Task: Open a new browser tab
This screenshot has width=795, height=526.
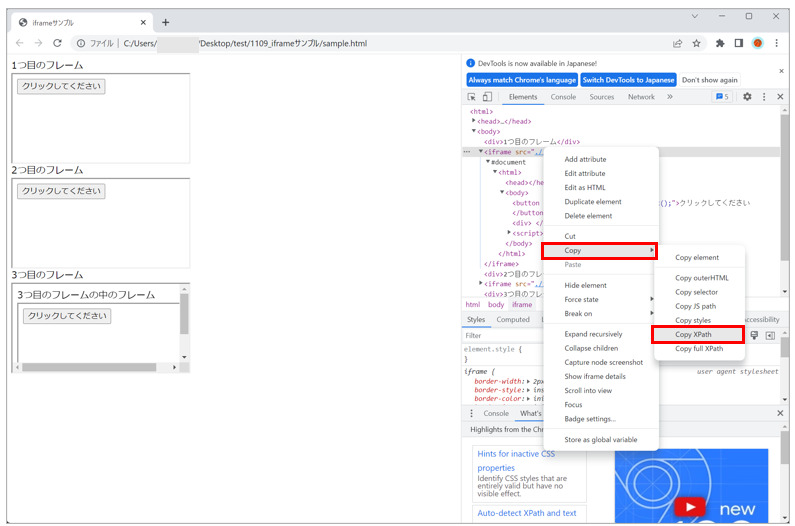Action: [x=166, y=22]
